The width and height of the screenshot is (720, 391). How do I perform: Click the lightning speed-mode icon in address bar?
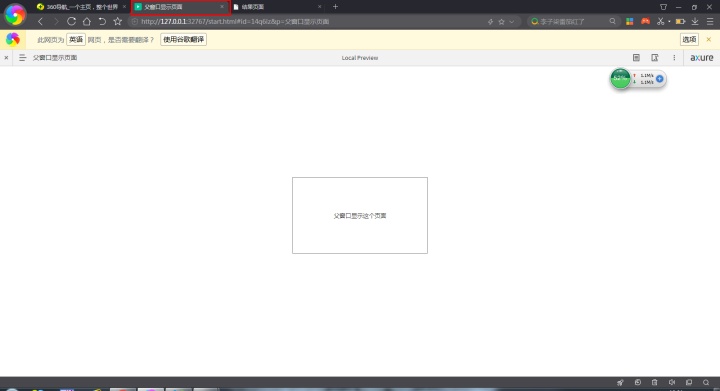(490, 22)
